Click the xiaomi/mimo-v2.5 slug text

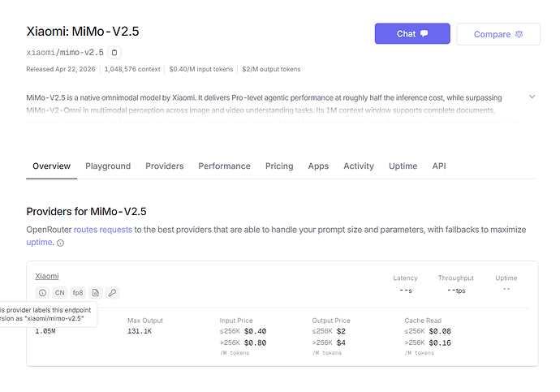65,53
